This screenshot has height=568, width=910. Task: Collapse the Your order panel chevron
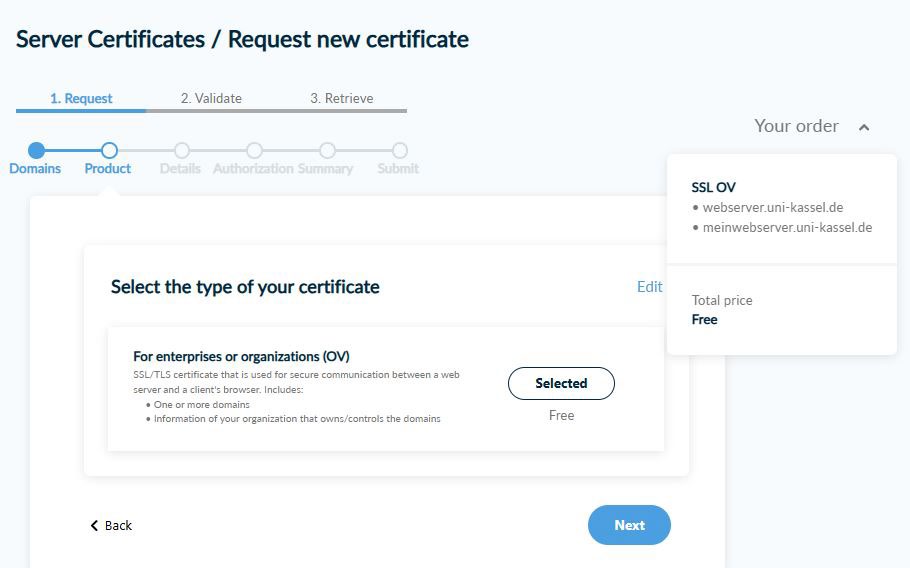pos(864,127)
